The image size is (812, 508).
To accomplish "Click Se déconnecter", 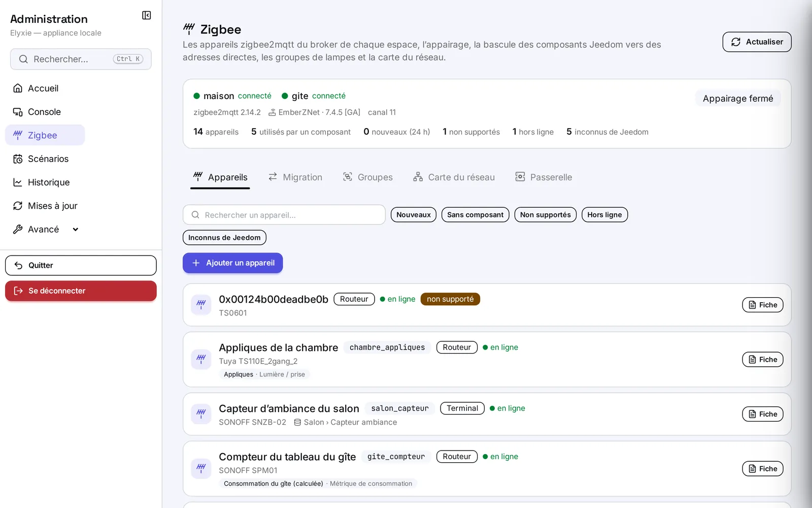I will pos(81,291).
